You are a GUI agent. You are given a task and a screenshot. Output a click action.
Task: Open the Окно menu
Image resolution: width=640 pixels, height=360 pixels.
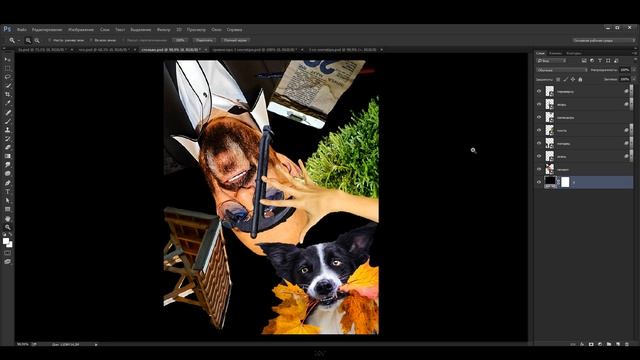click(x=216, y=30)
